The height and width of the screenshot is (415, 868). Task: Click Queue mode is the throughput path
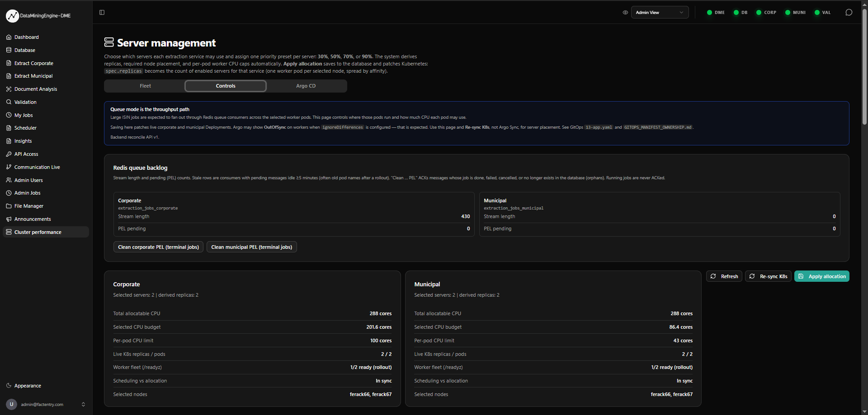click(150, 109)
